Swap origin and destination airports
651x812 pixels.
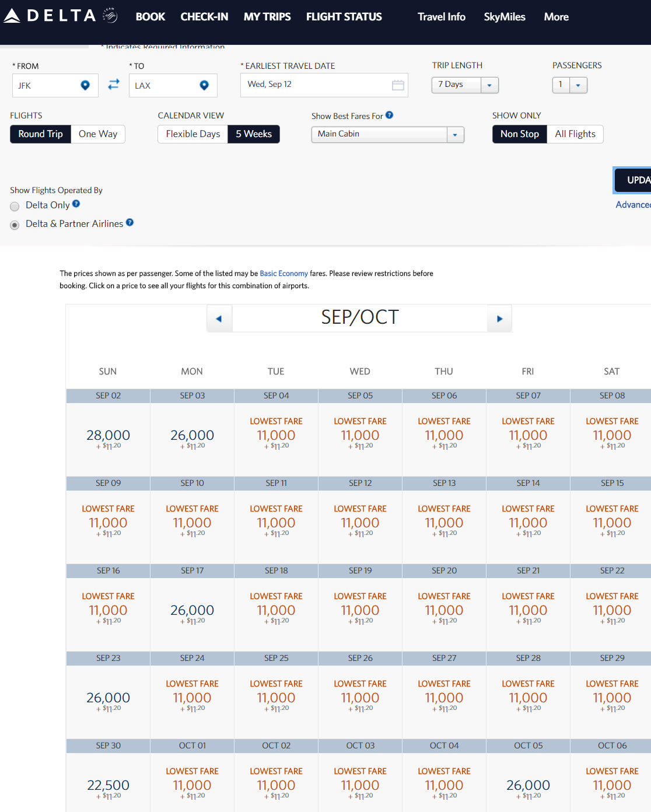point(114,85)
